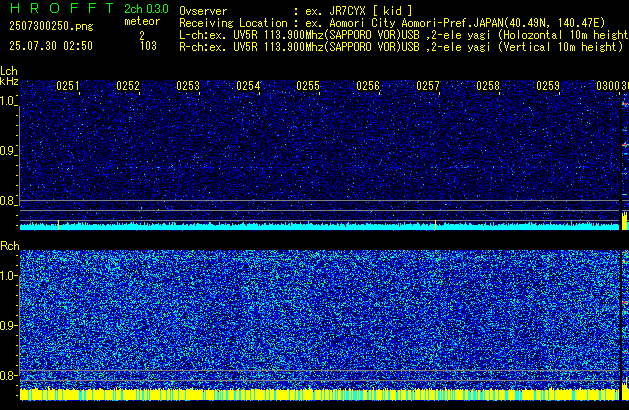Viewport: 629px width, 410px height.
Task: Click the Lch 0.8 kHz axis label
Action: 8,201
